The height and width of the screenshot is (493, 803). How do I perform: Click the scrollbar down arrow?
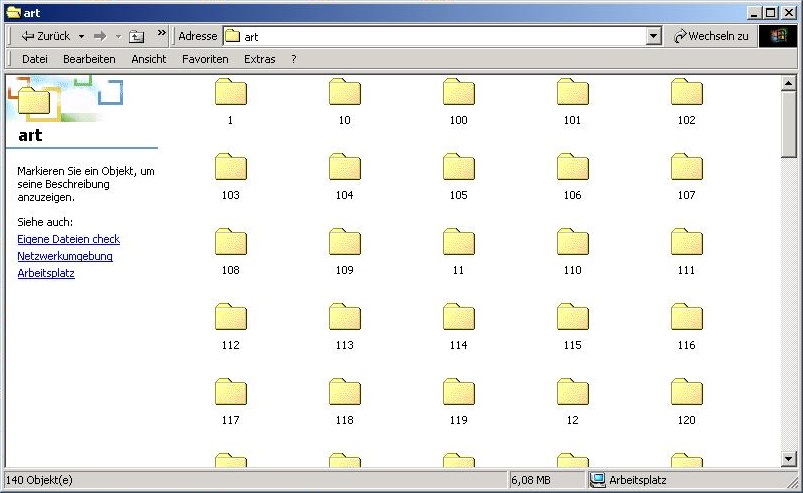point(789,459)
